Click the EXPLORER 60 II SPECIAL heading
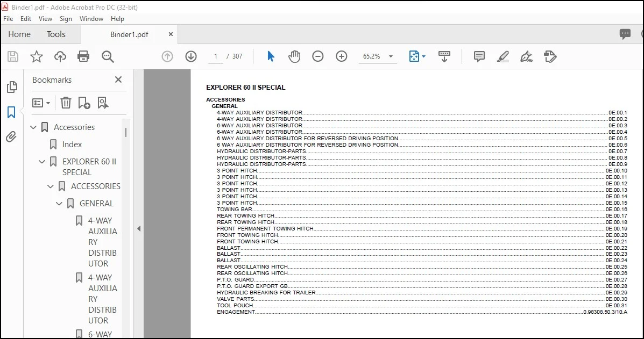The width and height of the screenshot is (644, 339). click(x=246, y=88)
